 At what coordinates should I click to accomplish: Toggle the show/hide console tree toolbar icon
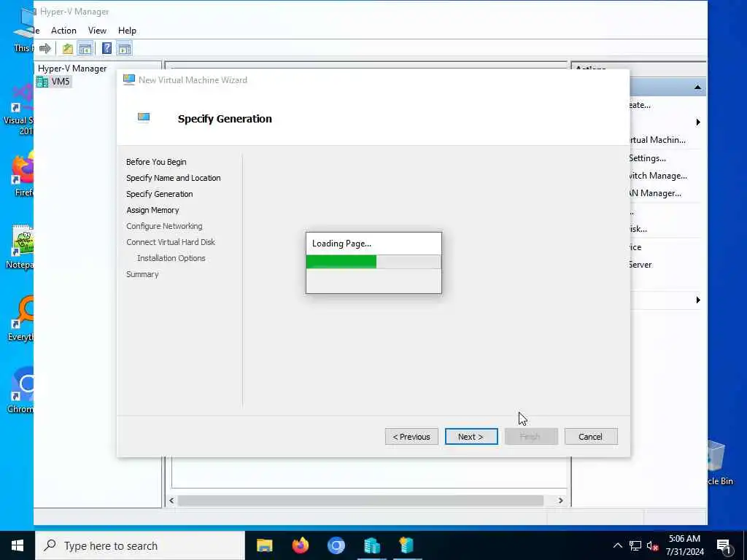[85, 48]
